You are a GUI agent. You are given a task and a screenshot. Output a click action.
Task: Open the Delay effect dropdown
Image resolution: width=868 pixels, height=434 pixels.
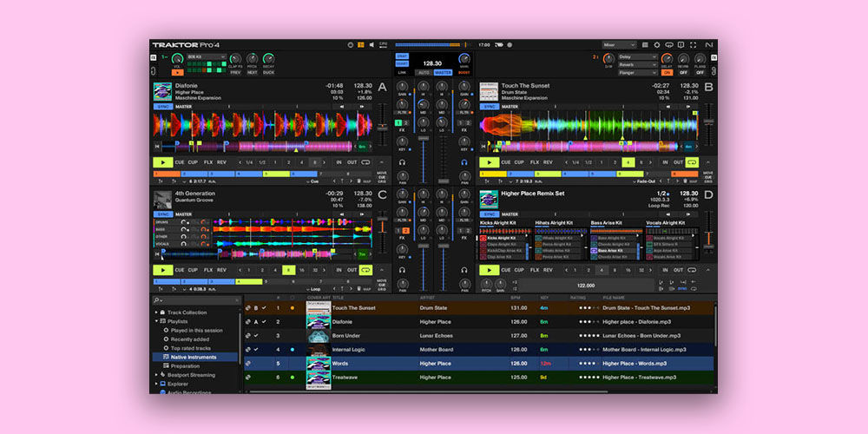pos(638,56)
